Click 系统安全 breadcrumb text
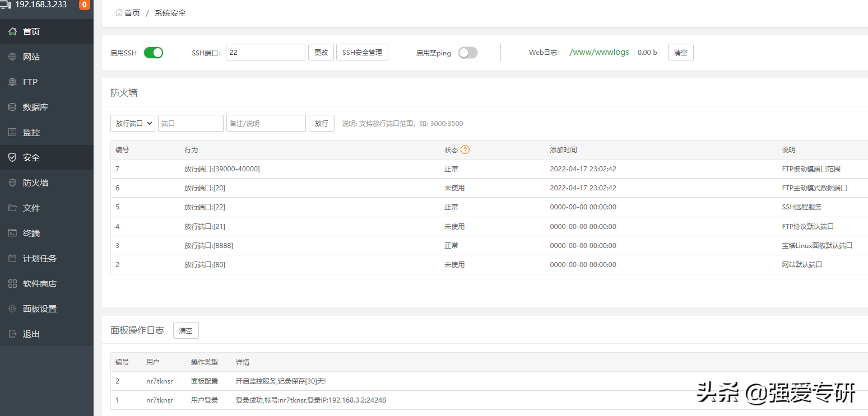Viewport: 868px width, 416px height. pyautogui.click(x=170, y=12)
